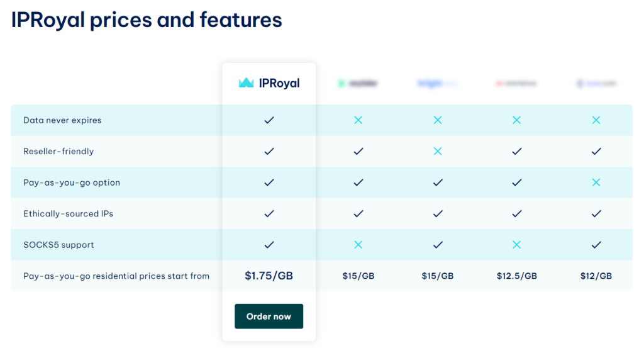
Task: Click the "Pay-as-you-go option" row label
Action: 72,182
